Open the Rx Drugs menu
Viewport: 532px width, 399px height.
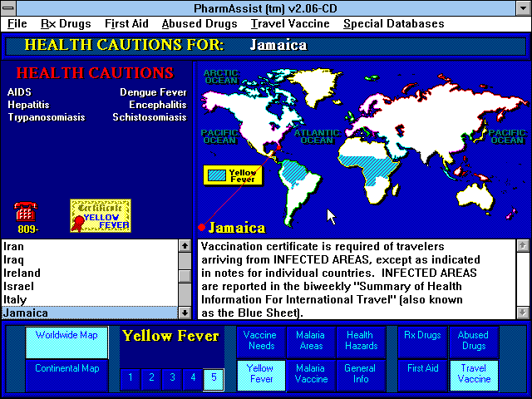[66, 24]
